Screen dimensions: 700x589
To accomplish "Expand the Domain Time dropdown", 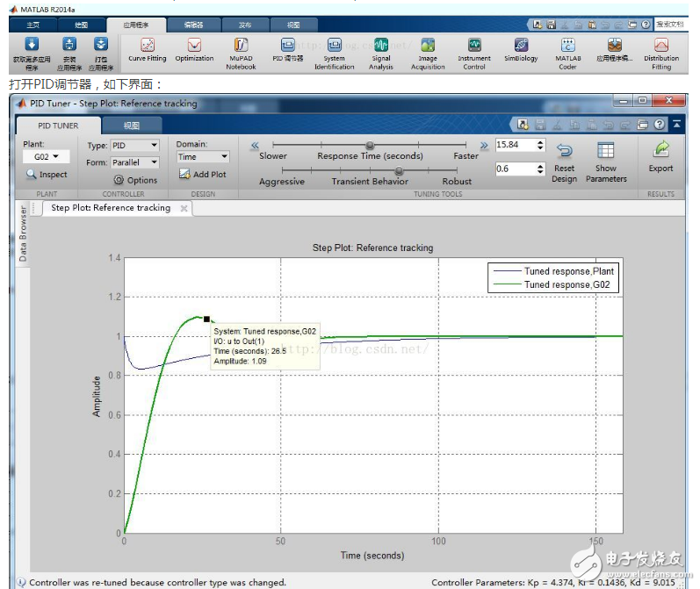I will pos(202,157).
